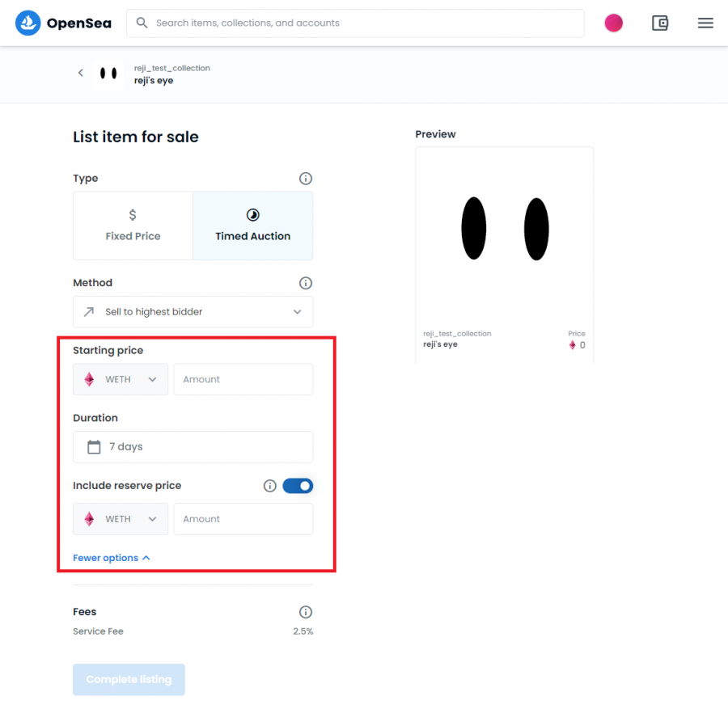Click the reserve price Ethereum diamond icon
The image size is (728, 709).
point(89,519)
